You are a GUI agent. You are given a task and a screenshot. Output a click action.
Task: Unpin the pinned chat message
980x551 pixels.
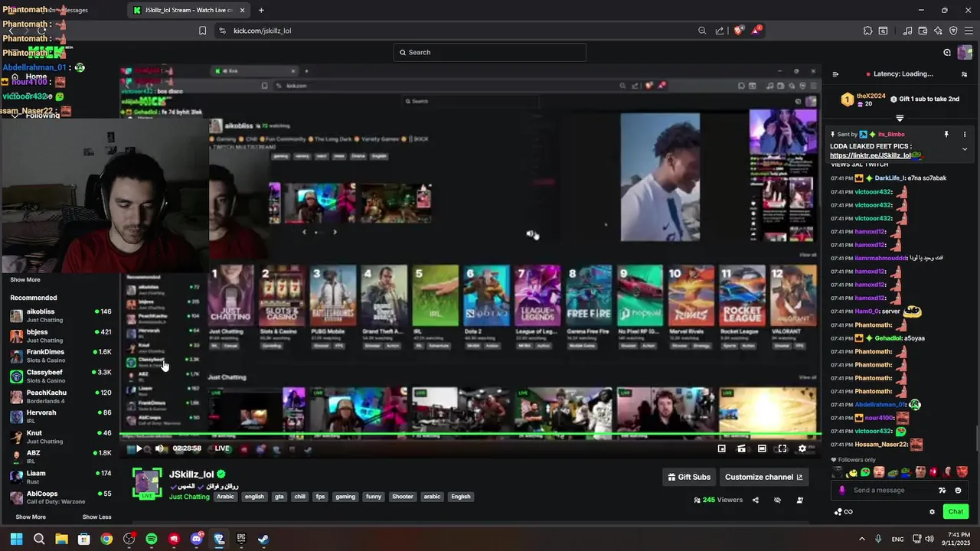tap(946, 134)
